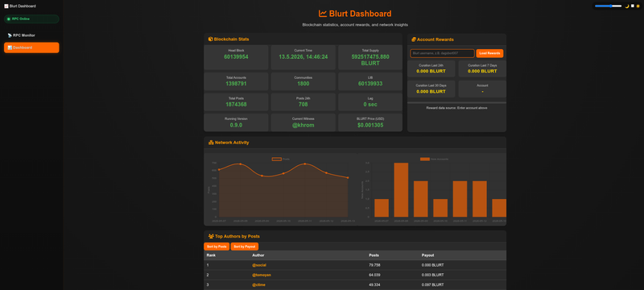
Task: Click the first data point on Posts line
Action: point(219,169)
